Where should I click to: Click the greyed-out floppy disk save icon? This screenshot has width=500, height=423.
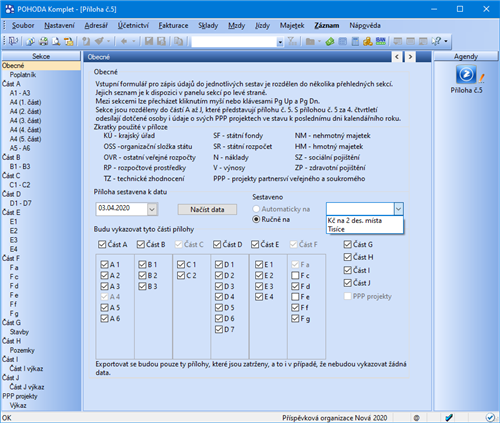149,41
